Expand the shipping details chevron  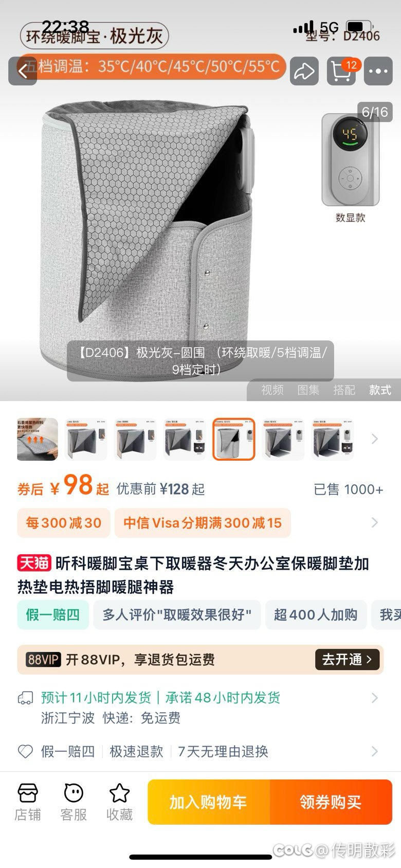(375, 698)
